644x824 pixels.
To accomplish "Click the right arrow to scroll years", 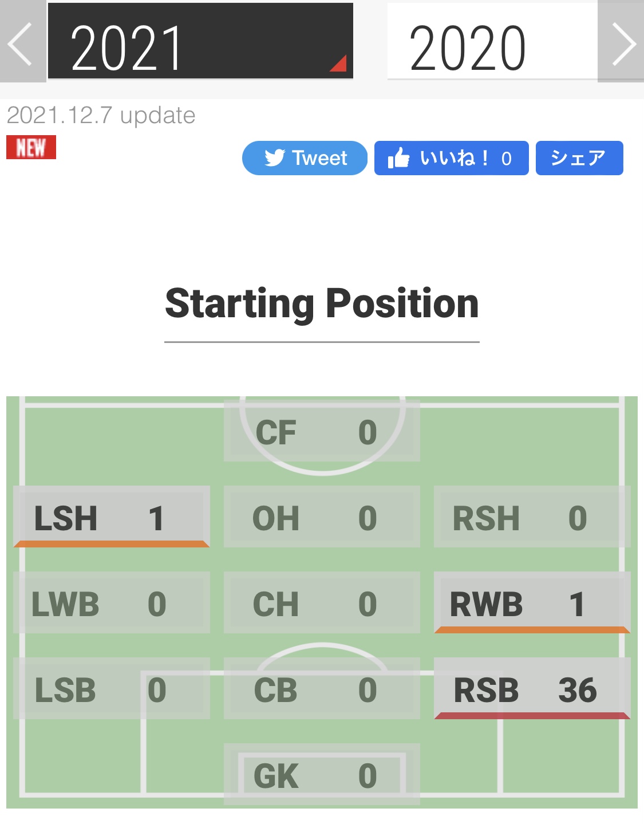I will 622,42.
